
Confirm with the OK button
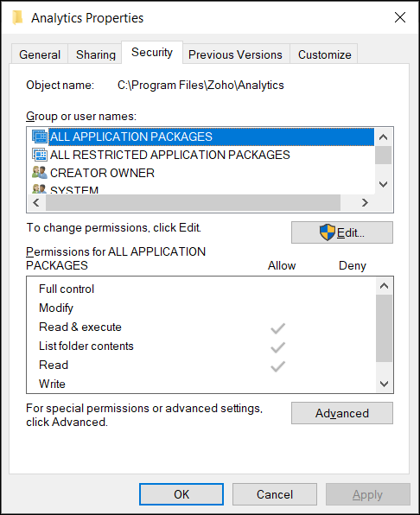click(181, 494)
